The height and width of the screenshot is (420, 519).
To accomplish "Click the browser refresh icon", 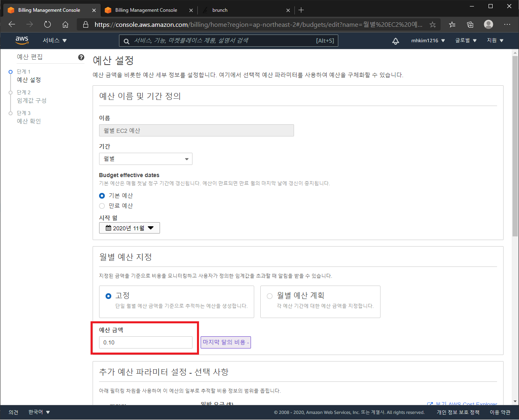I will coord(48,24).
